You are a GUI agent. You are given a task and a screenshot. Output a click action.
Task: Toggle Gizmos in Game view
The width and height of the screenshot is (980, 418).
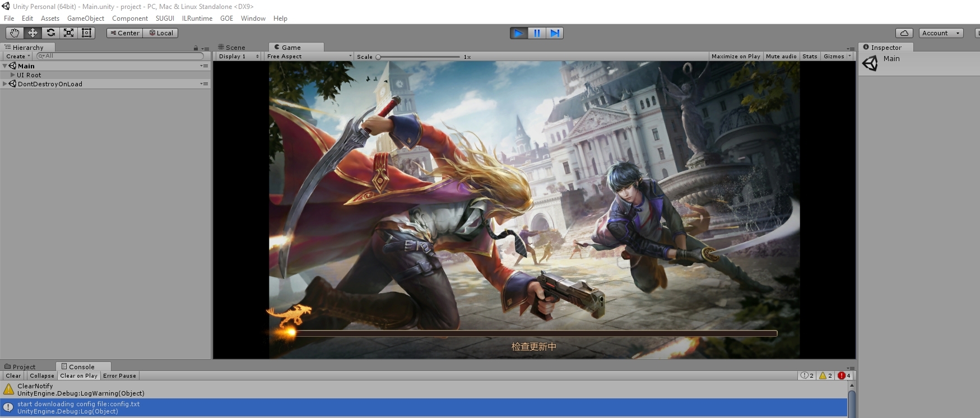[834, 56]
